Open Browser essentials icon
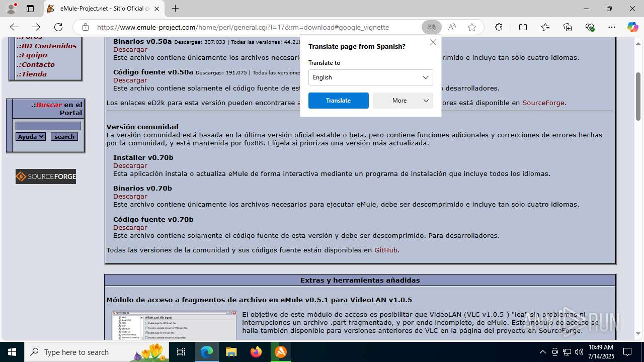The height and width of the screenshot is (362, 644). (590, 27)
